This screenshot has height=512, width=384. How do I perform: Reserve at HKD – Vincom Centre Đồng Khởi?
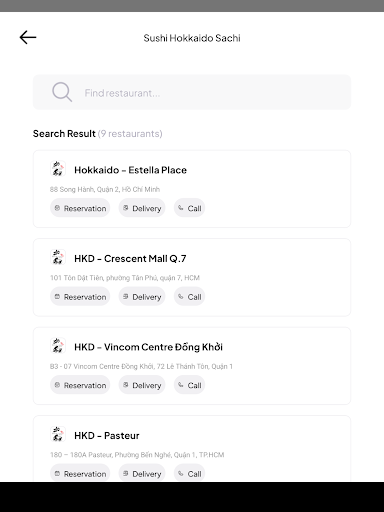tap(80, 385)
